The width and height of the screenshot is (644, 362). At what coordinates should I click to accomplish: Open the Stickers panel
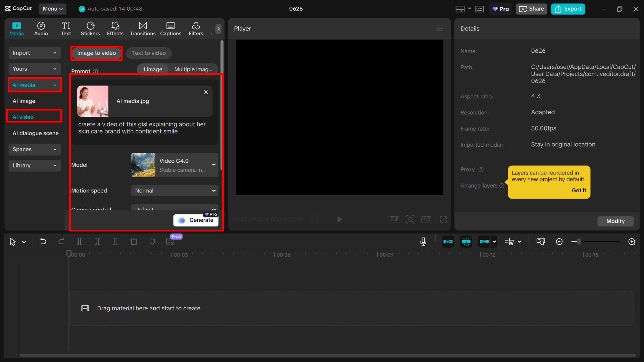[90, 29]
